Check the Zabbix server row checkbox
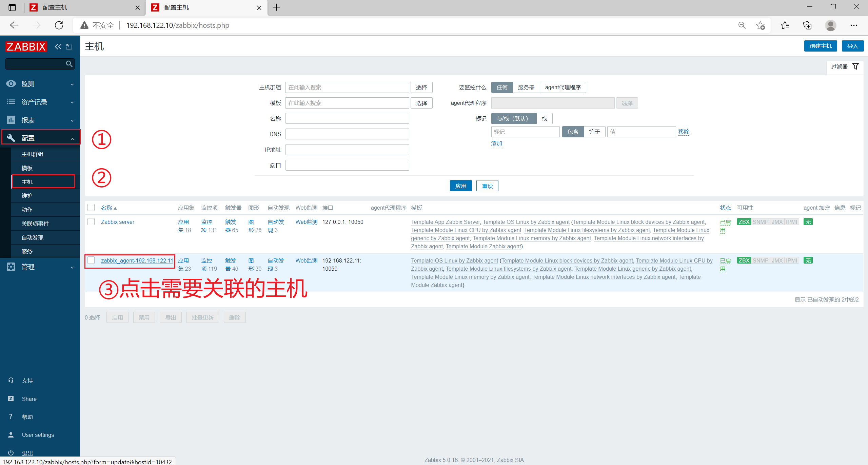 [x=91, y=221]
